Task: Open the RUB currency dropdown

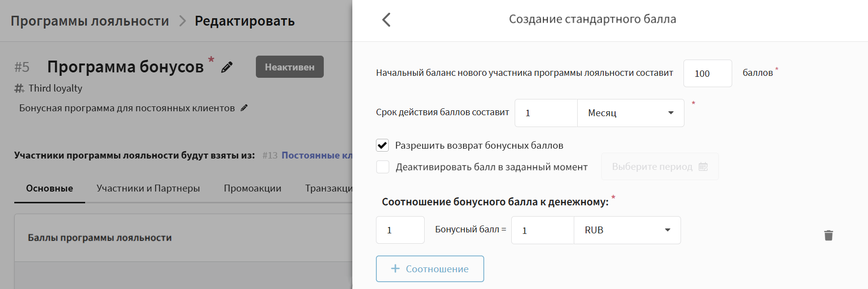Action: click(x=627, y=230)
